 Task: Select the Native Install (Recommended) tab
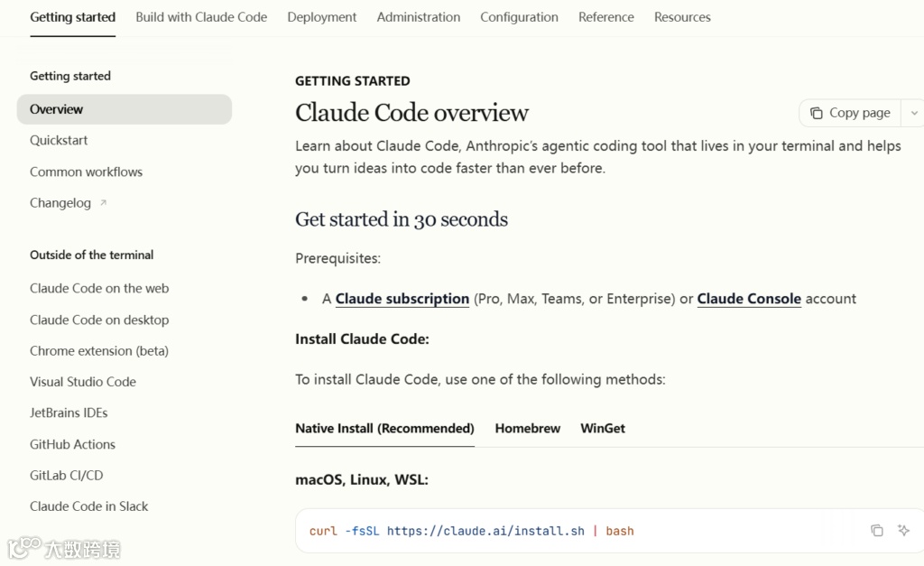pos(384,429)
